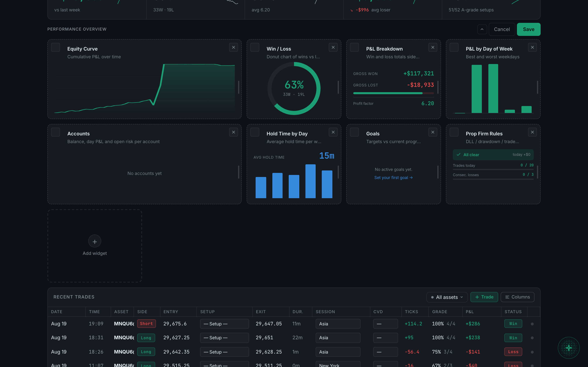Collapse the Performance Overview section with chevron
The height and width of the screenshot is (367, 588).
(482, 29)
